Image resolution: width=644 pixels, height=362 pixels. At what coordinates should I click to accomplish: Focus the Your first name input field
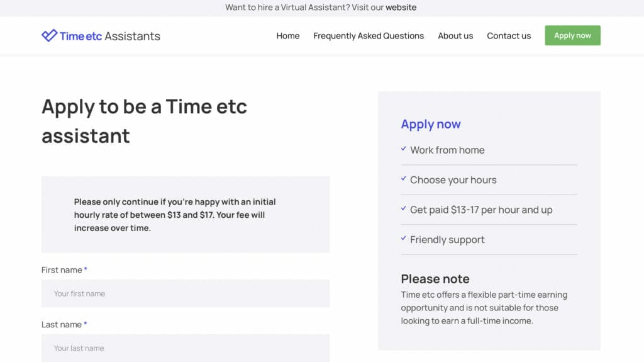[186, 293]
